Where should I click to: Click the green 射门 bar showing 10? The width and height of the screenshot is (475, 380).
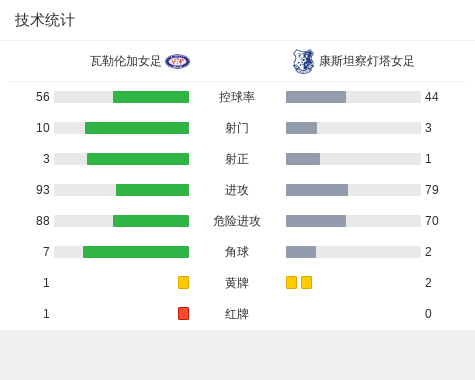[x=137, y=128]
